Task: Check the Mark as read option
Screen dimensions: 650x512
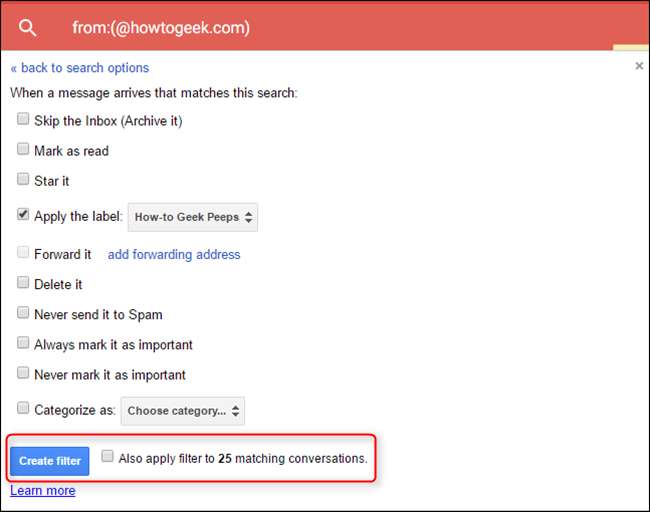Action: tap(23, 150)
